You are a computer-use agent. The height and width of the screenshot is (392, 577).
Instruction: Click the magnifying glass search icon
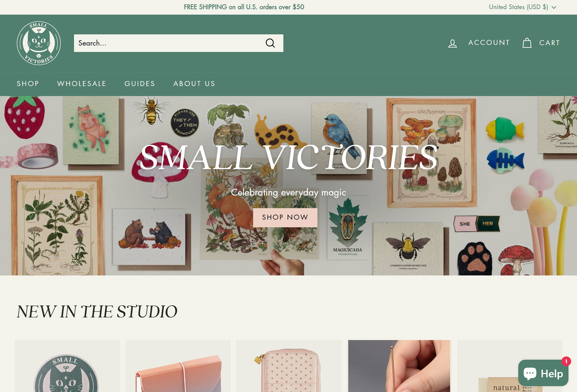[270, 43]
